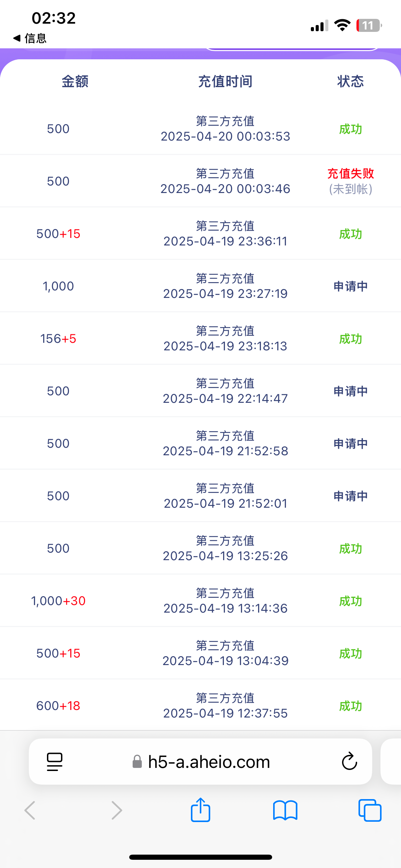Screen dimensions: 401x868
Task: Tap 申请中 status for 1,000 recharge
Action: (x=350, y=286)
